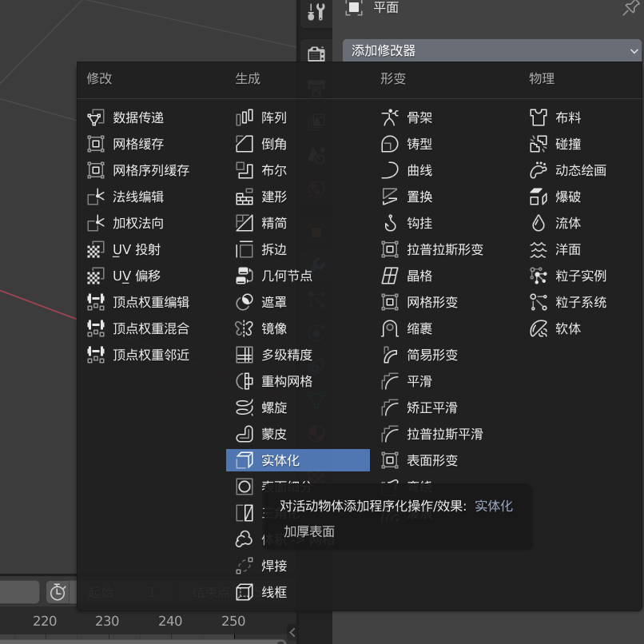Viewport: 644px width, 644px height.
Task: Choose 平滑 smooth modifier entry
Action: [x=446, y=381]
